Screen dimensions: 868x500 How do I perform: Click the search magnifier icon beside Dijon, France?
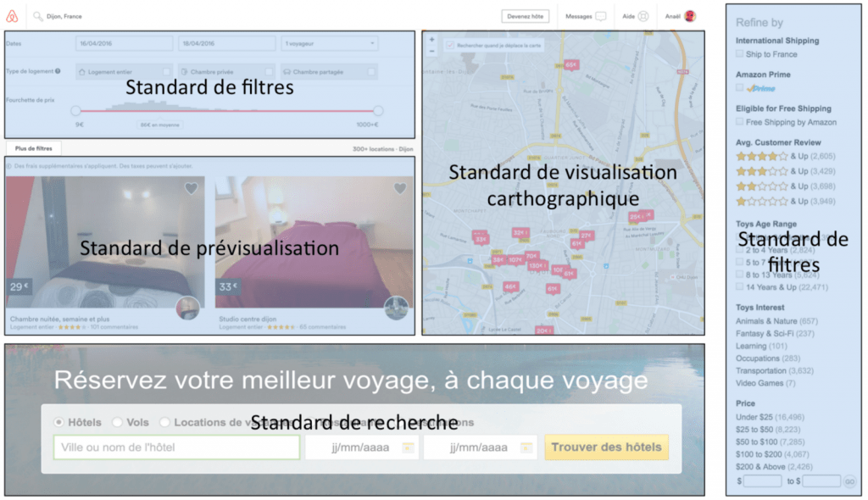[x=38, y=16]
